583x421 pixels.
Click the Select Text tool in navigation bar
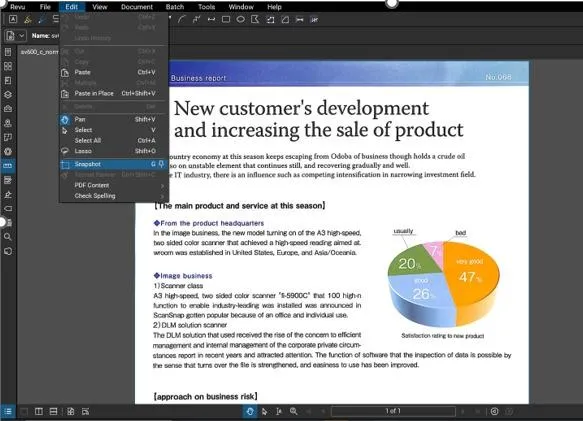point(279,411)
